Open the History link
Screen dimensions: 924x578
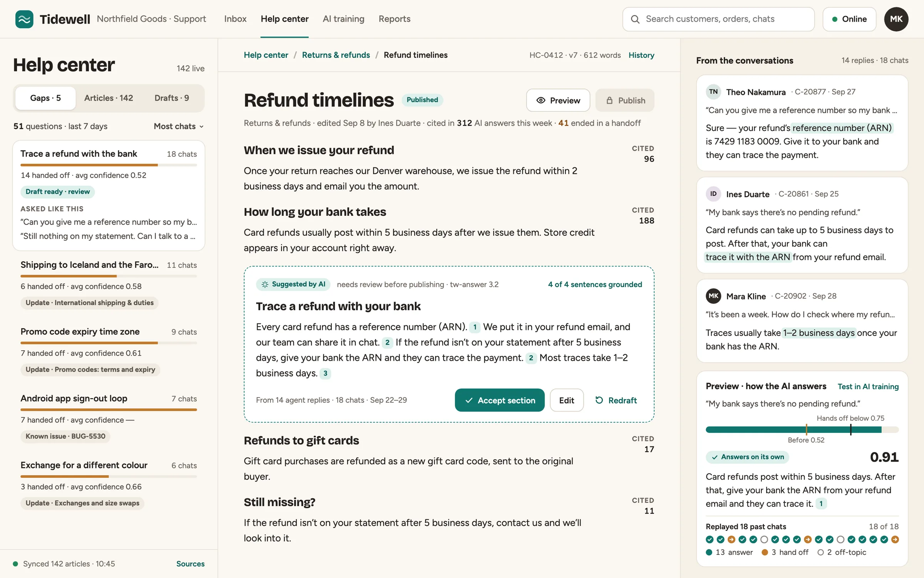click(x=641, y=55)
